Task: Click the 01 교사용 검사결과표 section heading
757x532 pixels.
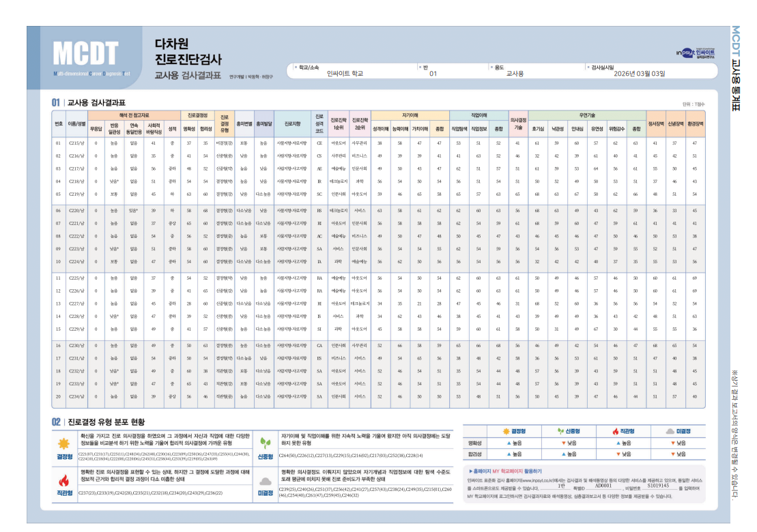Action: 88,102
